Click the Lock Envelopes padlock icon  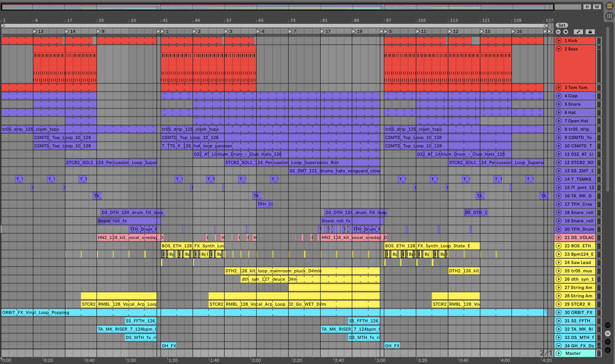(590, 32)
